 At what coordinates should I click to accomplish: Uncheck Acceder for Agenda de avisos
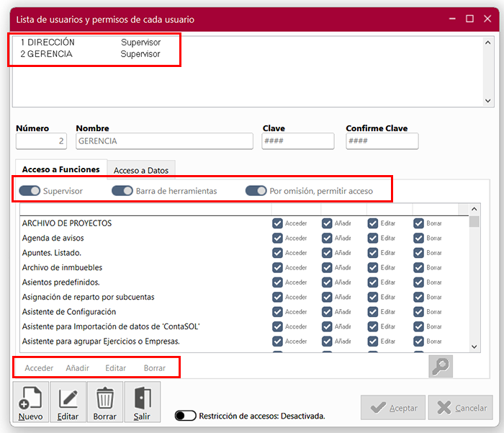(277, 238)
